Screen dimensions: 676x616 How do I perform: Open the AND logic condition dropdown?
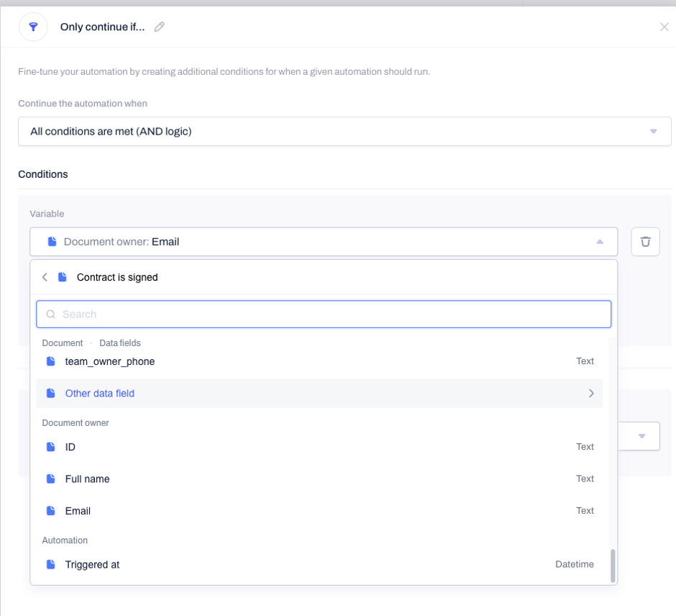pos(344,131)
